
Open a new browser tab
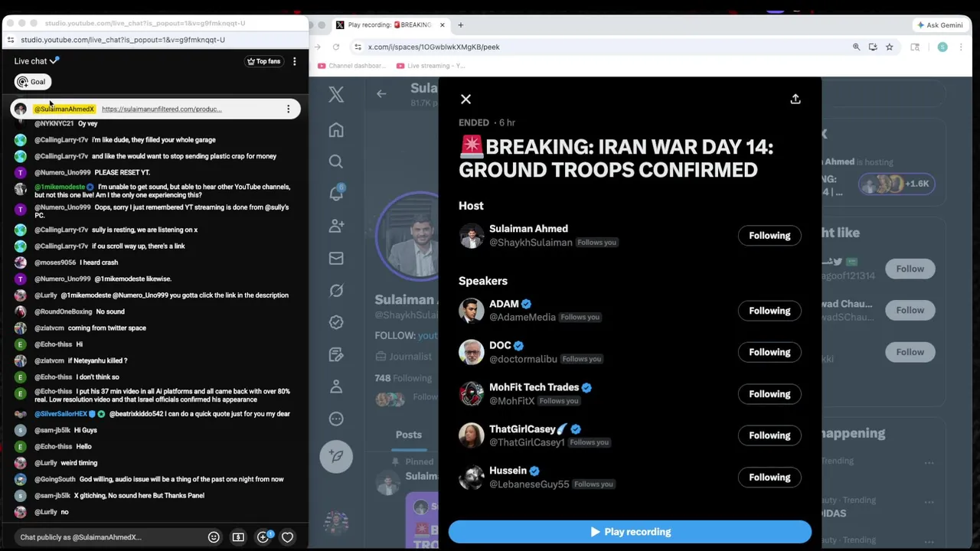(x=460, y=25)
